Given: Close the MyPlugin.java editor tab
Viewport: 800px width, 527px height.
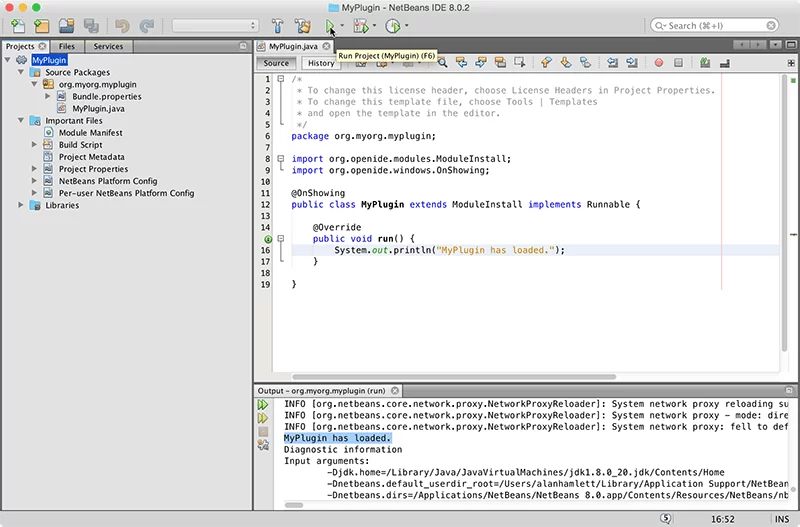Looking at the screenshot, I should point(326,46).
